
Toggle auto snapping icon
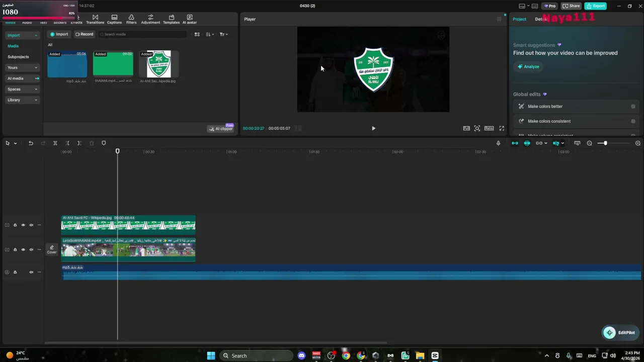click(527, 143)
